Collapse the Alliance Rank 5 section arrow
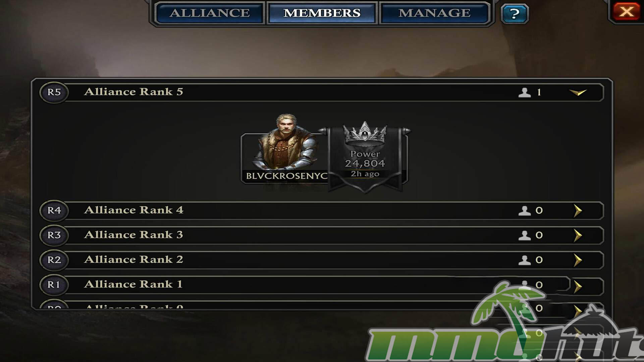The width and height of the screenshot is (644, 362). point(578,92)
